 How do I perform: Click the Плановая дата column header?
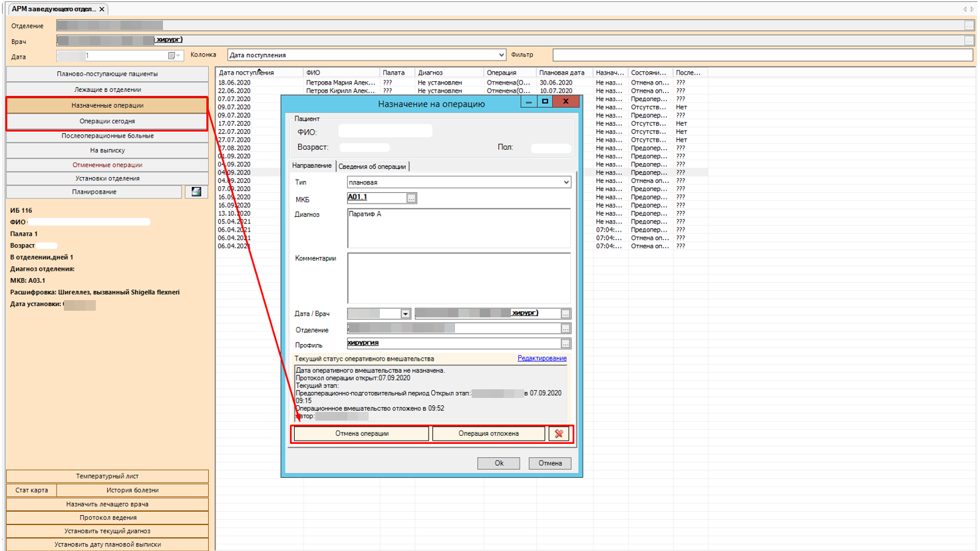point(565,73)
